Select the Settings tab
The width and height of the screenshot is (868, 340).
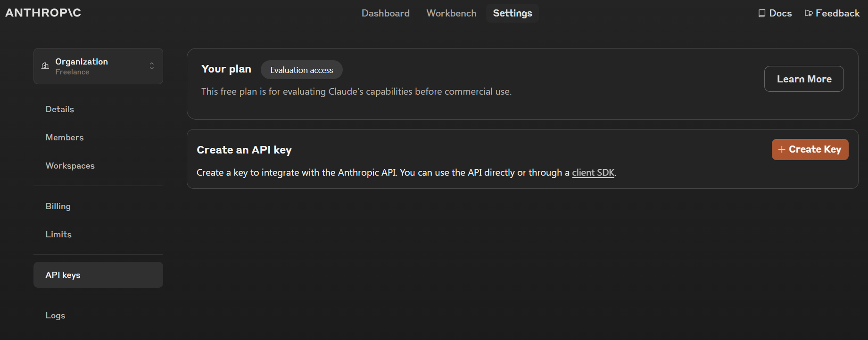coord(512,13)
